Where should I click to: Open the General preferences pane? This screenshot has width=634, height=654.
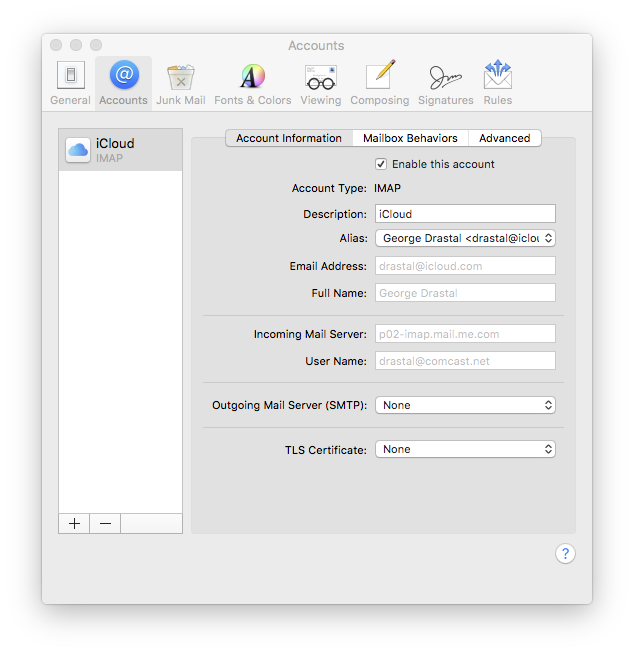coord(70,83)
